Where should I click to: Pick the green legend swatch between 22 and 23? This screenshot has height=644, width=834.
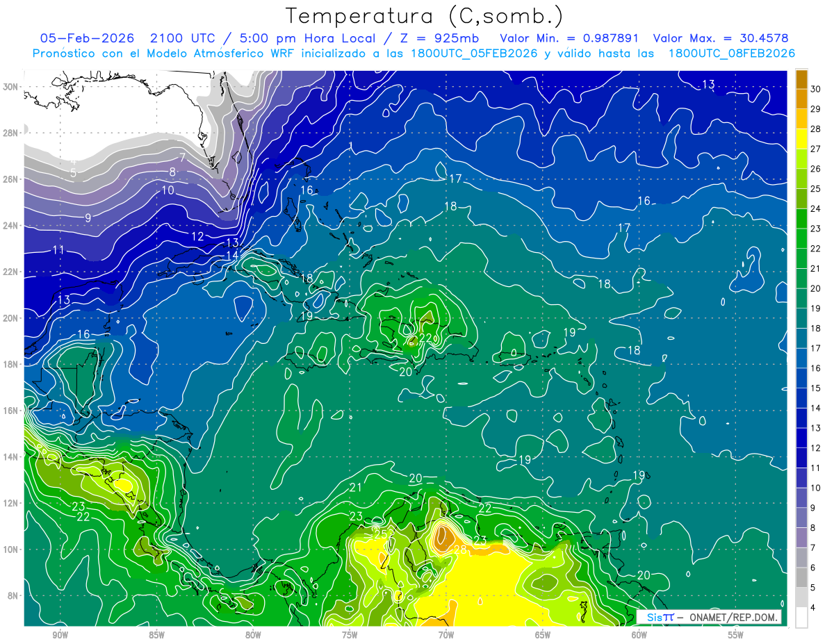point(801,238)
